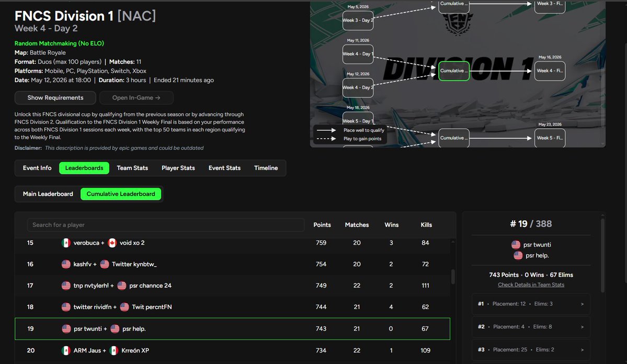
Task: Click the US flag beside Twitter kynbtw_
Action: (105, 264)
